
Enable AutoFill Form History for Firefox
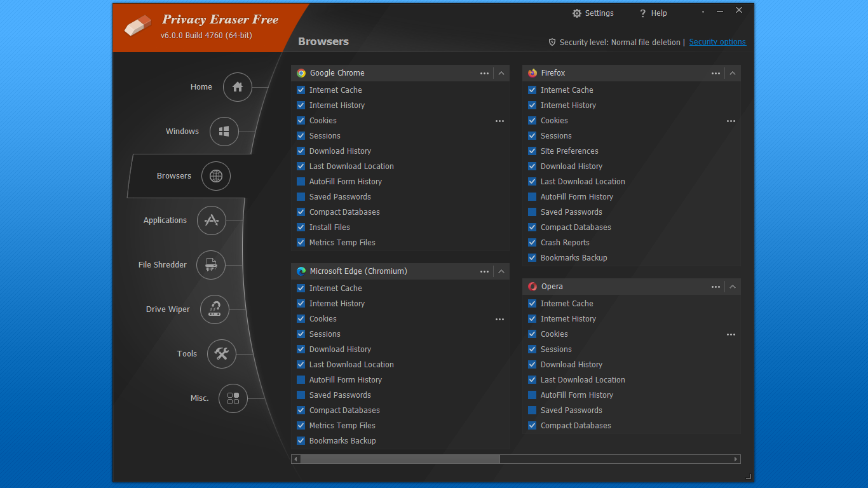click(x=532, y=196)
